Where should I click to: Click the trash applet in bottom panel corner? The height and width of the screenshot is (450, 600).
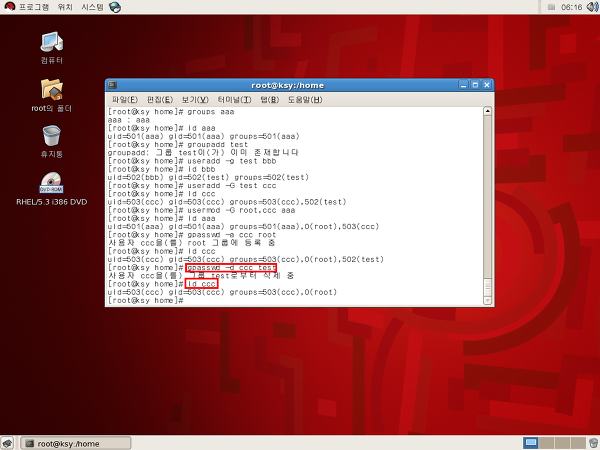[x=593, y=443]
